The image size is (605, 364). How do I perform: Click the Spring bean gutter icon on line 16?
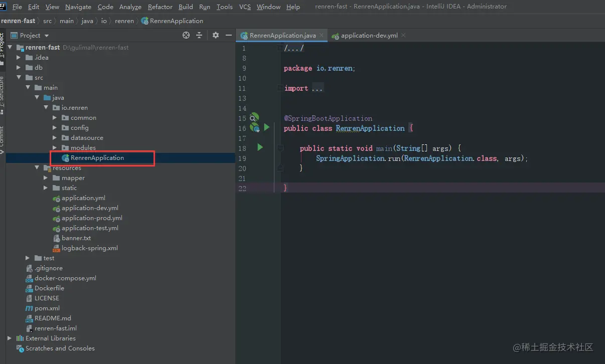(255, 128)
